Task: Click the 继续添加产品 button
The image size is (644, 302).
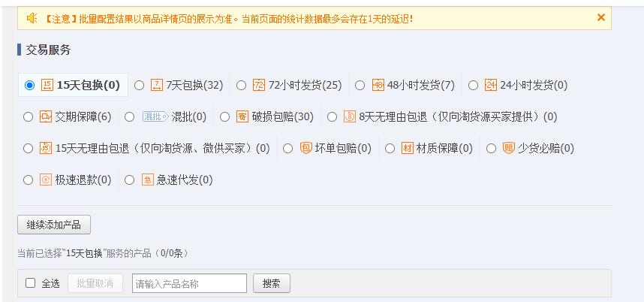Action: point(54,225)
